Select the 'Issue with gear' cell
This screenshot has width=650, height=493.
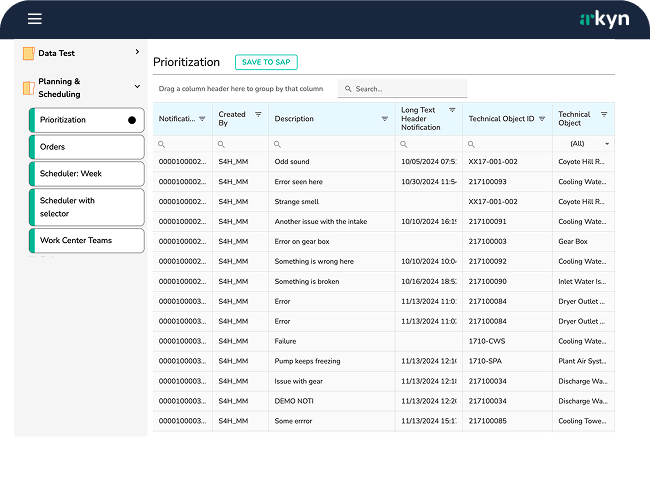(332, 381)
